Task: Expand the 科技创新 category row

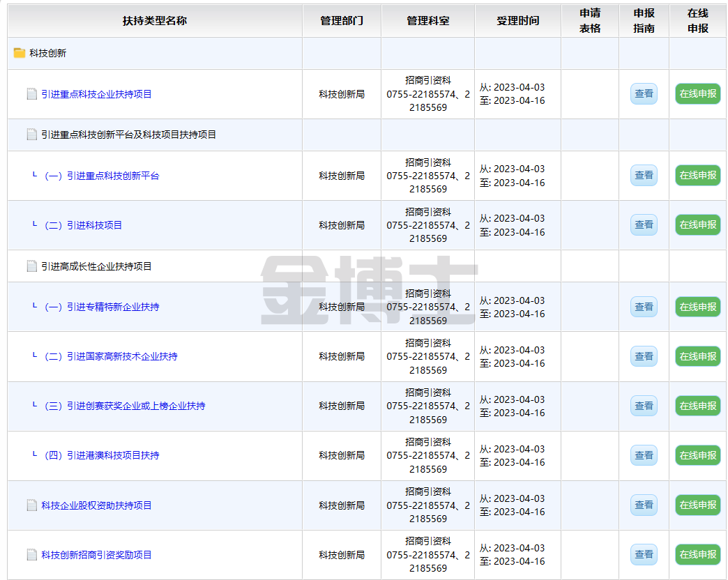Action: (x=47, y=53)
